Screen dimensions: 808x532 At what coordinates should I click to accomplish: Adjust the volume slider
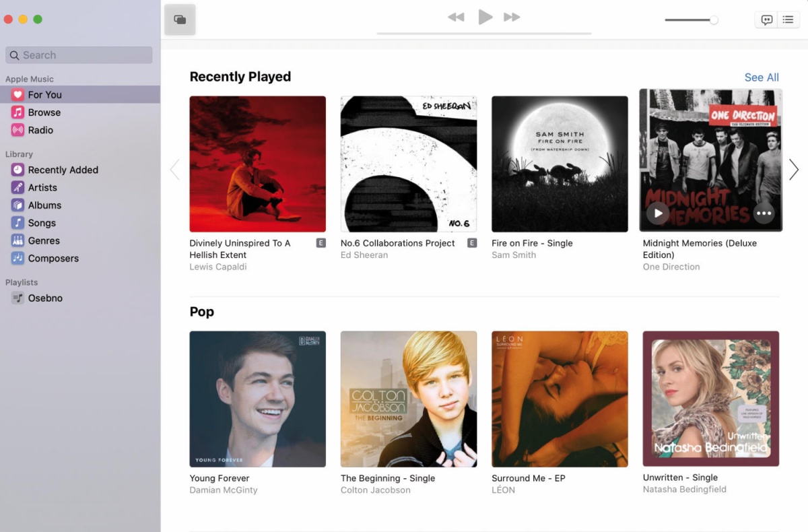click(x=692, y=20)
